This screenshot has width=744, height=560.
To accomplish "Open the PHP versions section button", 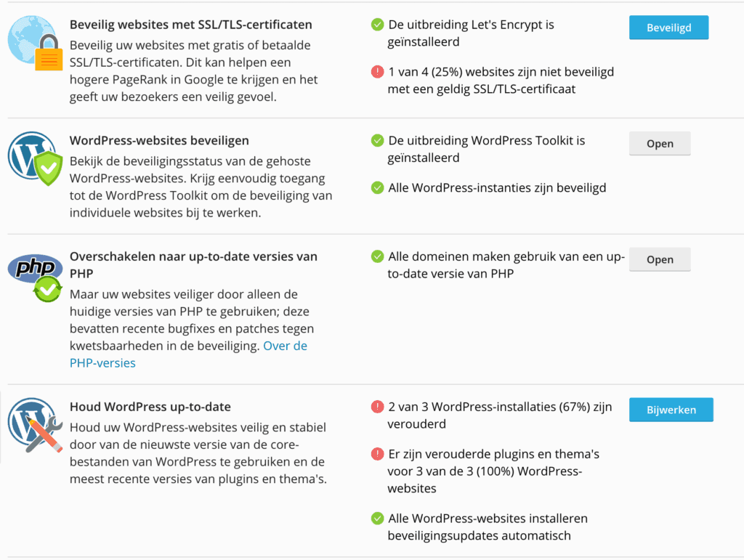I will [x=659, y=259].
